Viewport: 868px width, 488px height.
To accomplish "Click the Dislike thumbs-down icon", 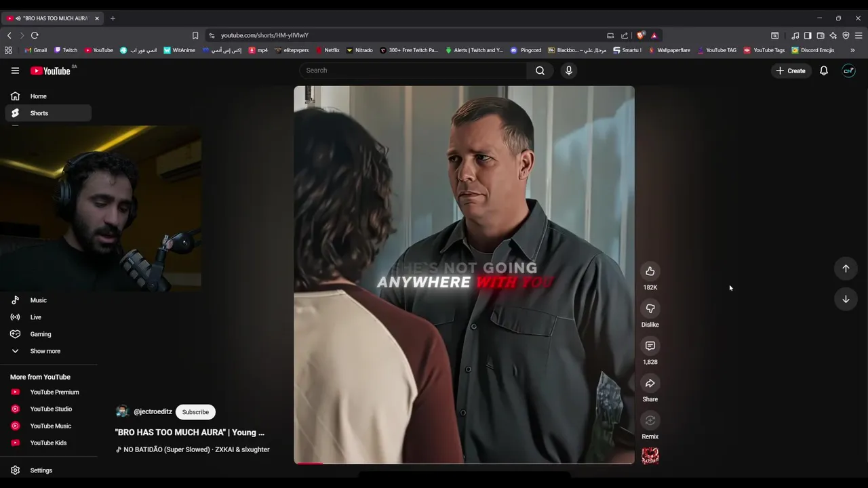I will pyautogui.click(x=650, y=308).
